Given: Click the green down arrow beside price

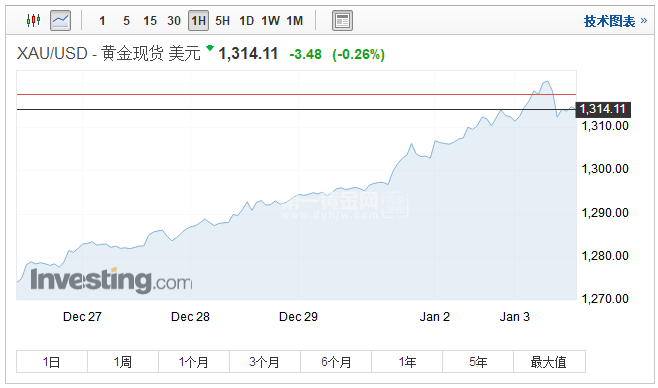Looking at the screenshot, I should (x=210, y=48).
